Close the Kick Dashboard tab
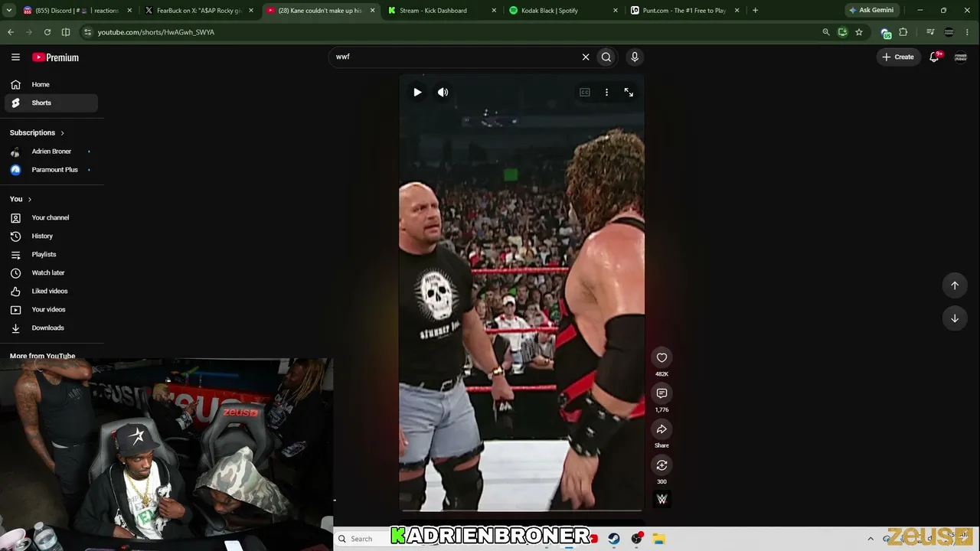 tap(494, 11)
